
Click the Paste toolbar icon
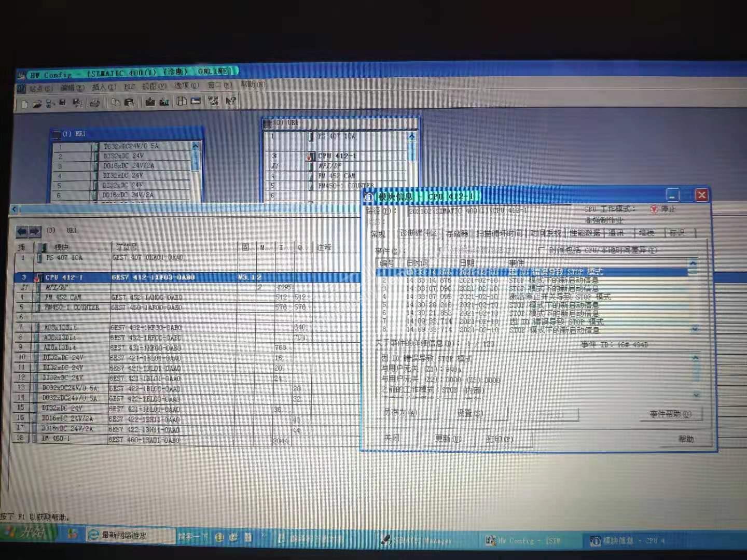[x=129, y=103]
